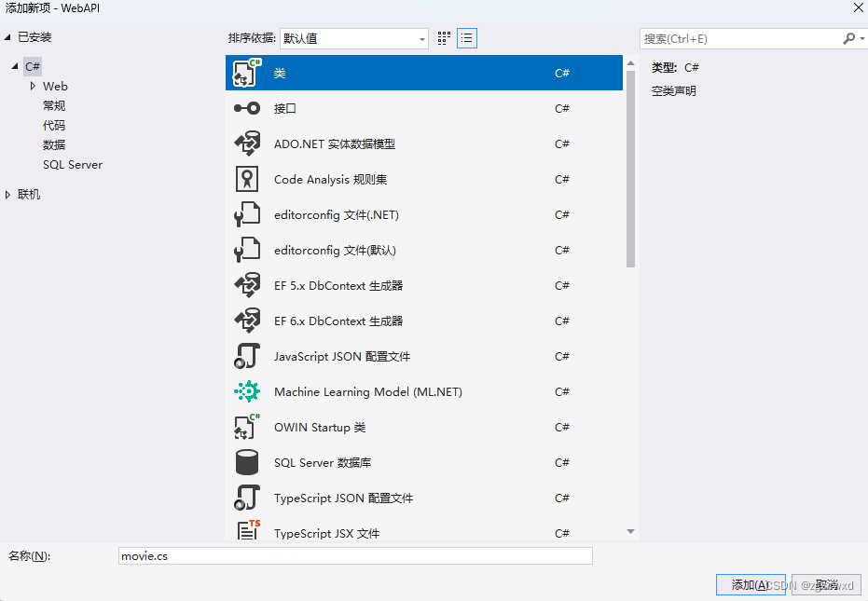868x601 pixels.
Task: Close the 添加新项 dialog
Action: pos(858,7)
